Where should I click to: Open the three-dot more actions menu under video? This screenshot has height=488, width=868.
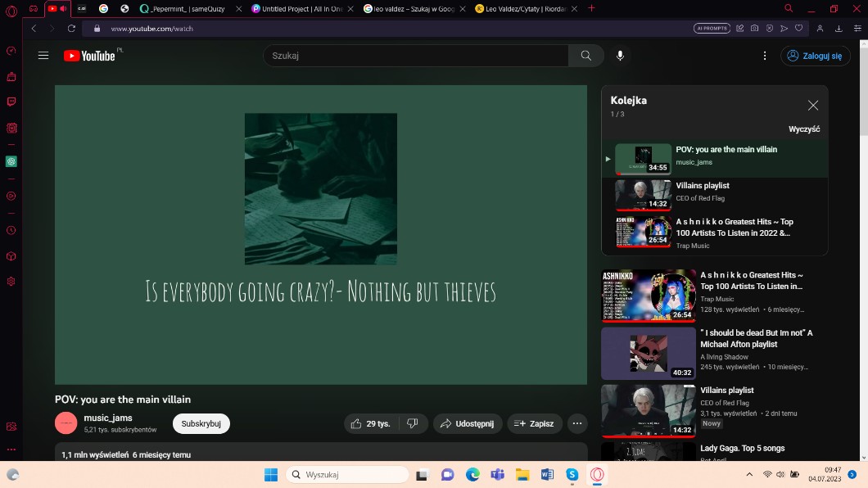click(x=577, y=423)
